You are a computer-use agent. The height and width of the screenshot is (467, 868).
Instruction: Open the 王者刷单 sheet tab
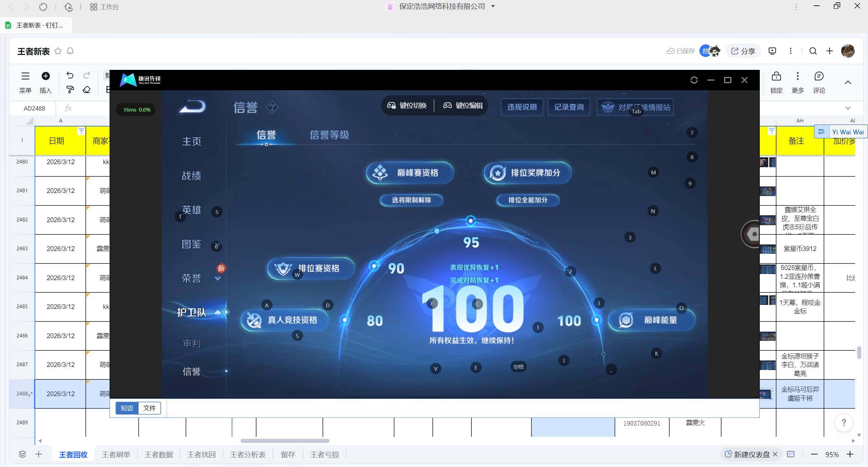coord(116,454)
